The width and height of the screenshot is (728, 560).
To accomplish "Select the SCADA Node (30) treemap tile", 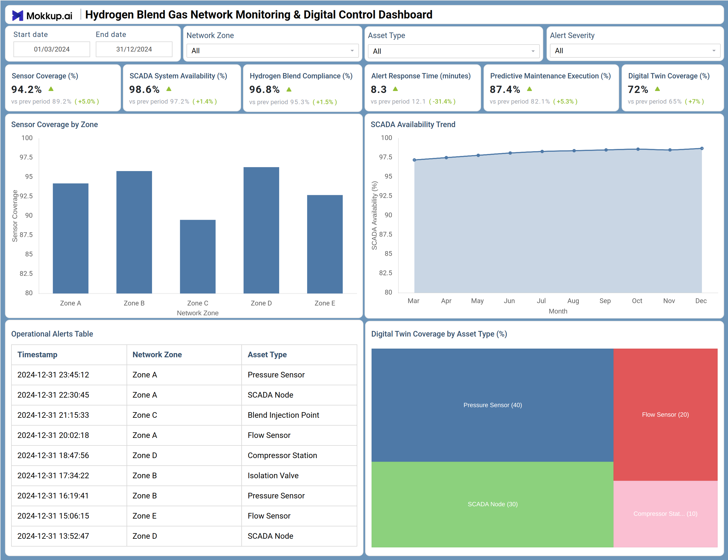I will coord(492,504).
